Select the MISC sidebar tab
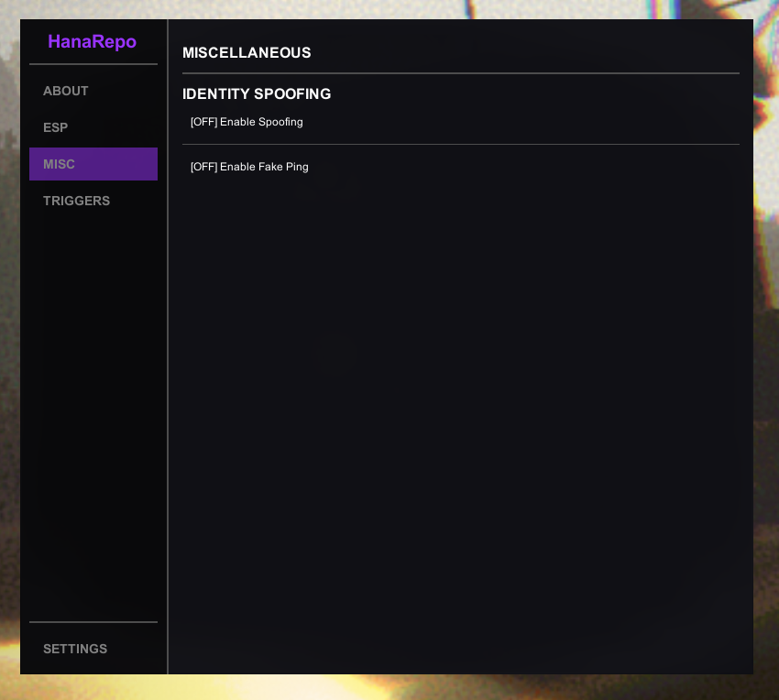 click(x=93, y=164)
